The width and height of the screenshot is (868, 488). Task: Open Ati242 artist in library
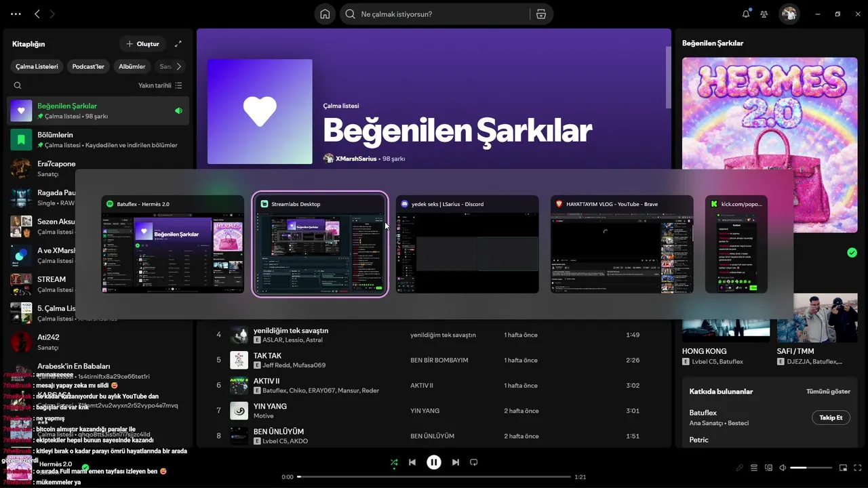[98, 342]
